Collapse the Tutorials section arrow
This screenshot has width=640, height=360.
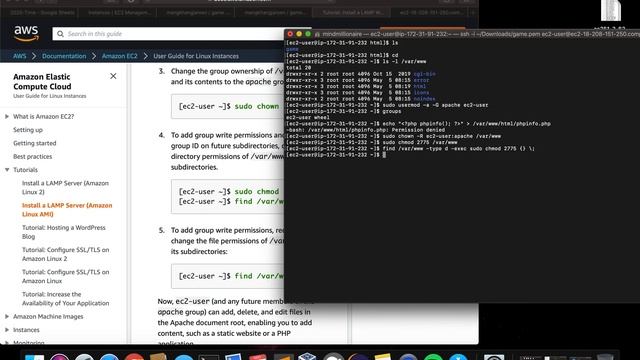tap(7, 170)
